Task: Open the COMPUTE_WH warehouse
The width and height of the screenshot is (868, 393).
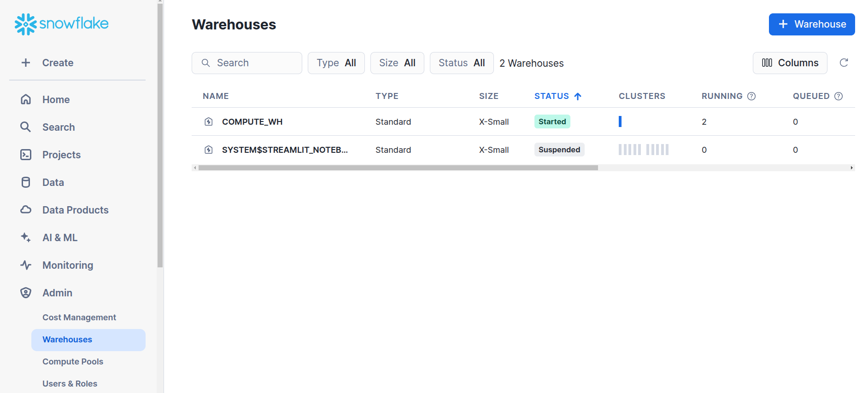Action: (x=252, y=122)
